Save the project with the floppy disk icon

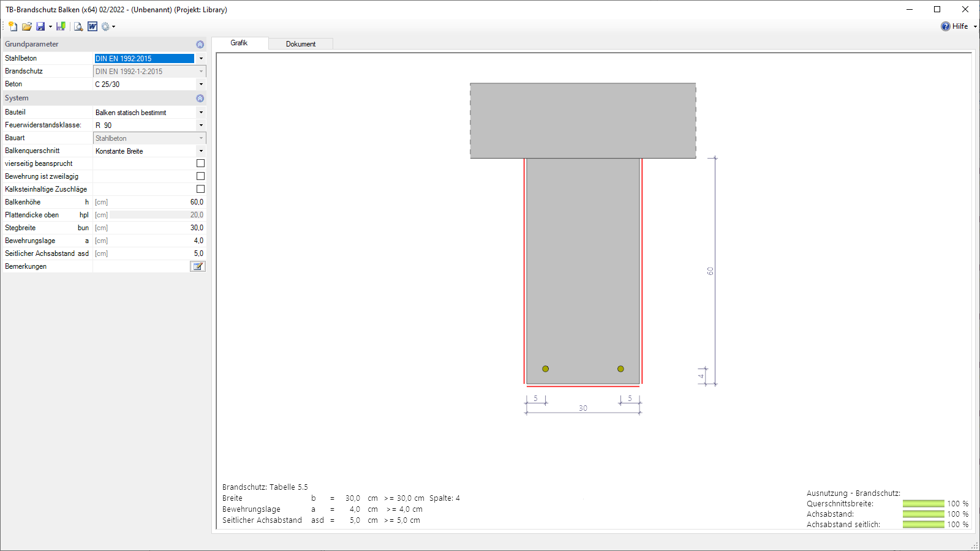(x=40, y=26)
